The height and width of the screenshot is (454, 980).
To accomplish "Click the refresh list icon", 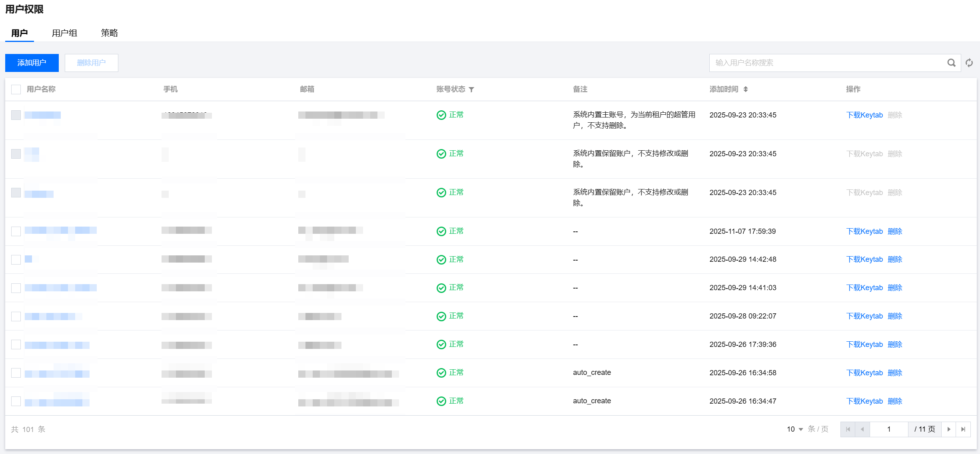I will point(969,63).
